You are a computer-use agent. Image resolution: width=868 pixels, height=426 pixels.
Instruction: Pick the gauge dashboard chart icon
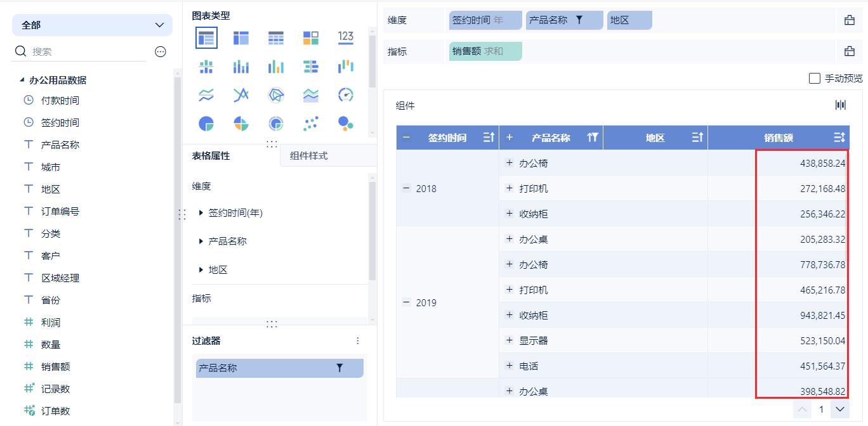click(x=346, y=95)
